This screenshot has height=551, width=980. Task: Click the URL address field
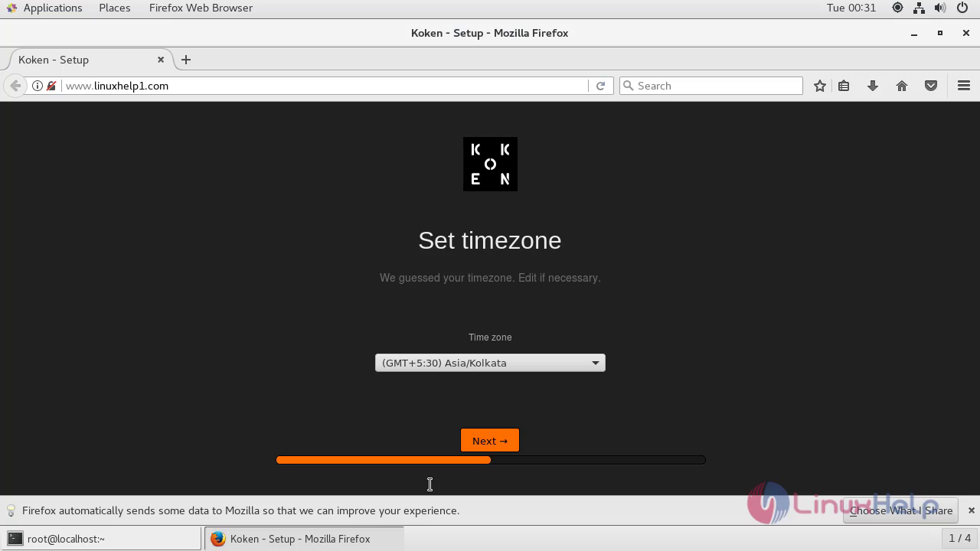[325, 86]
